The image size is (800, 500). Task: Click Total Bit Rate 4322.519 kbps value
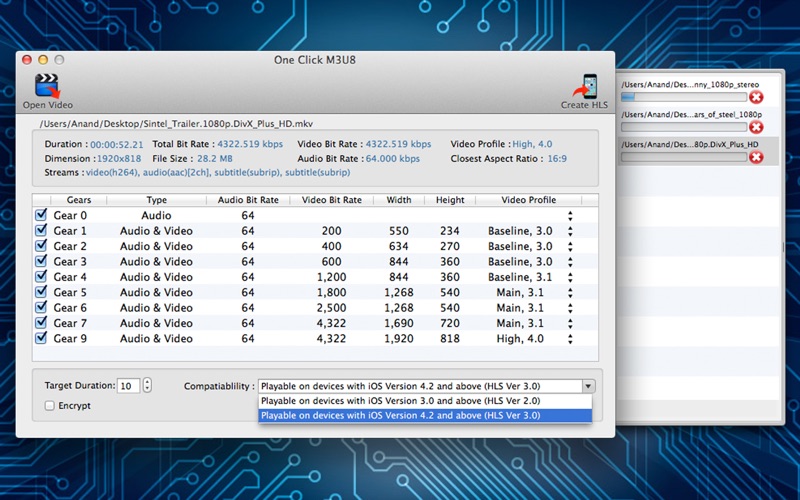point(250,144)
